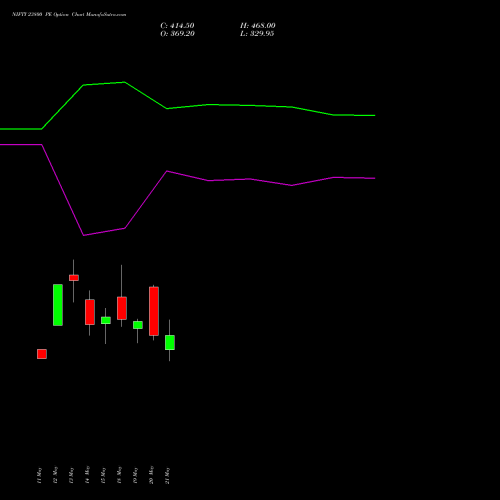This screenshot has height=500, width=500.
Task: Click the open value 'O: 369.20'
Action: [177, 34]
